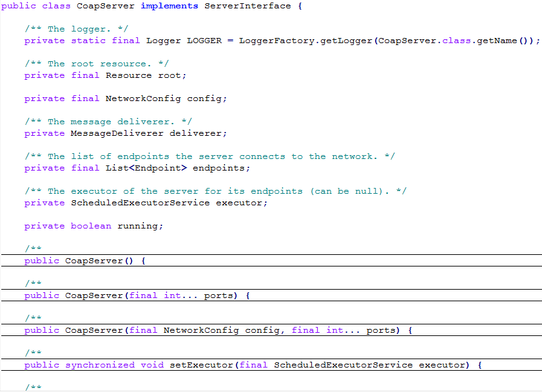This screenshot has height=392, width=542.
Task: Click the "root;" field name
Action: [172, 76]
